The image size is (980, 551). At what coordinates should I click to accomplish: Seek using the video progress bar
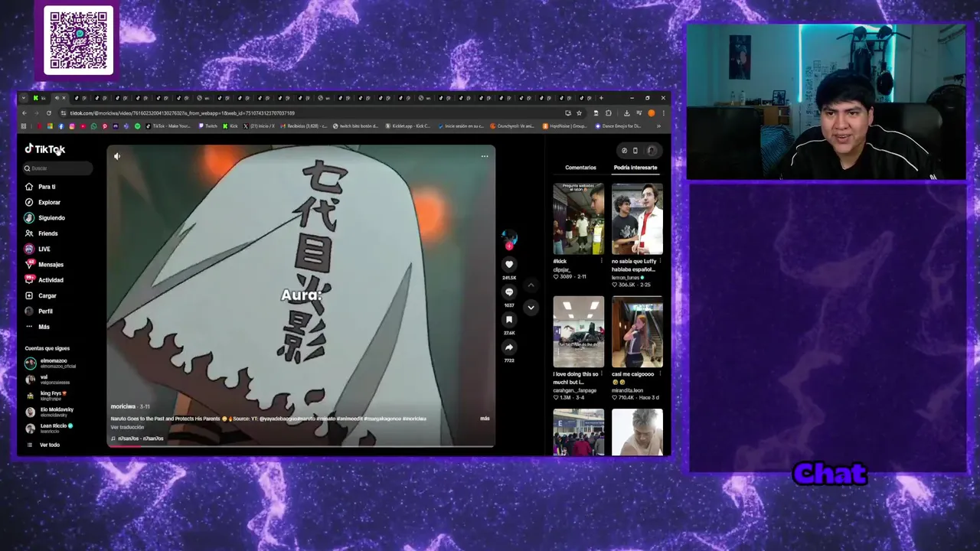point(301,446)
